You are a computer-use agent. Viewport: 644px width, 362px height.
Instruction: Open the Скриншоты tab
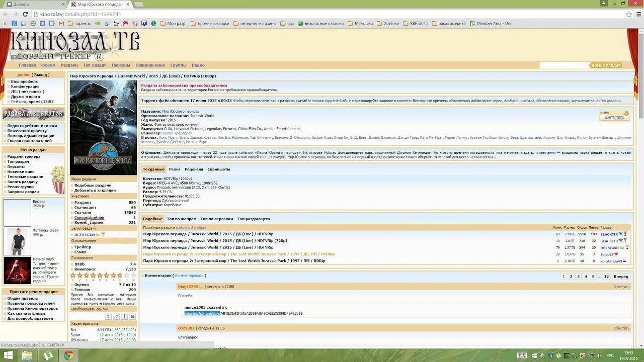pos(219,169)
